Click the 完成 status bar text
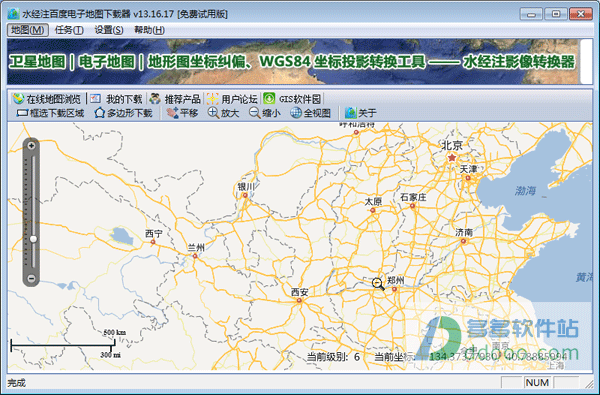 [x=16, y=383]
